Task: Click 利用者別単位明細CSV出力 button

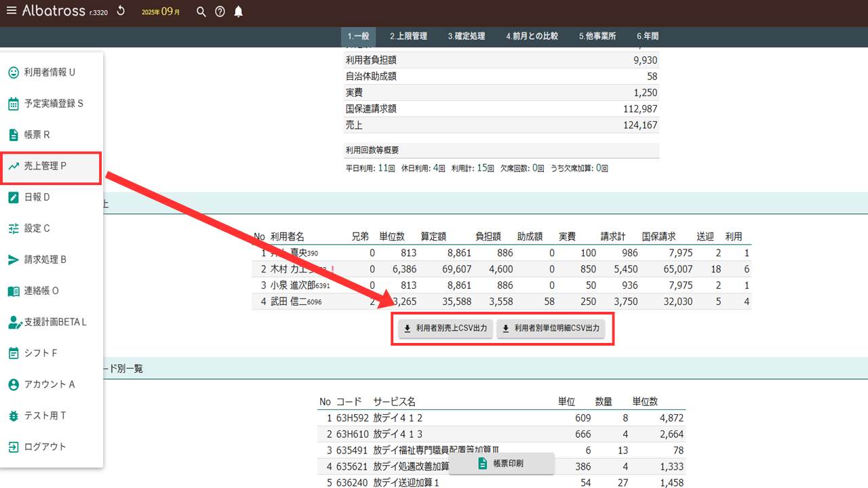Action: click(551, 329)
